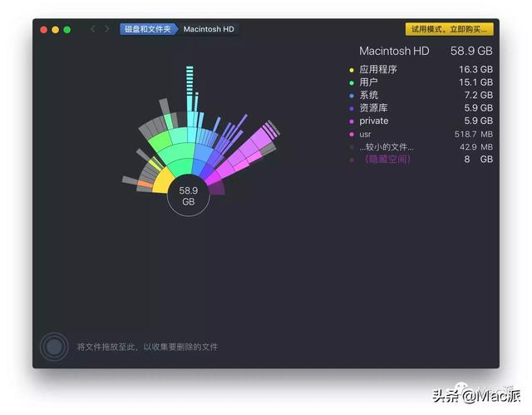Click the dark purple hidden space segment
The width and height of the screenshot is (532, 415).
pyautogui.click(x=216, y=188)
